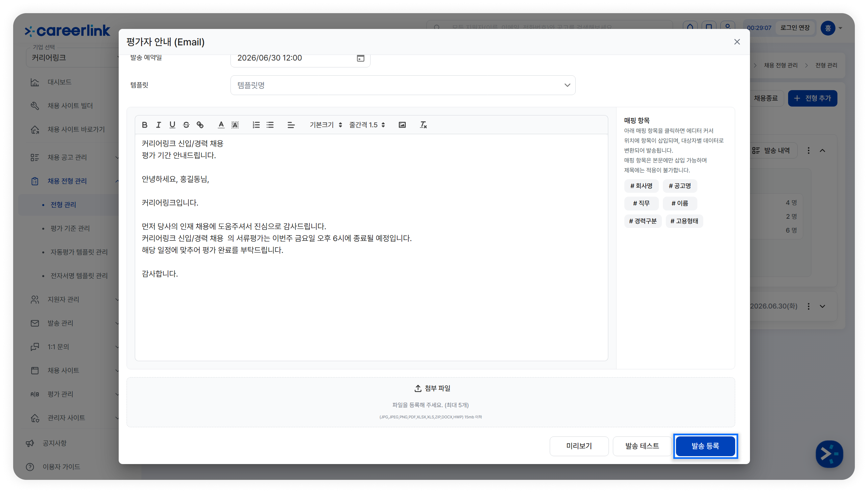This screenshot has height=493, width=868.
Task: Toggle underline formatting in the editor
Action: tap(172, 125)
